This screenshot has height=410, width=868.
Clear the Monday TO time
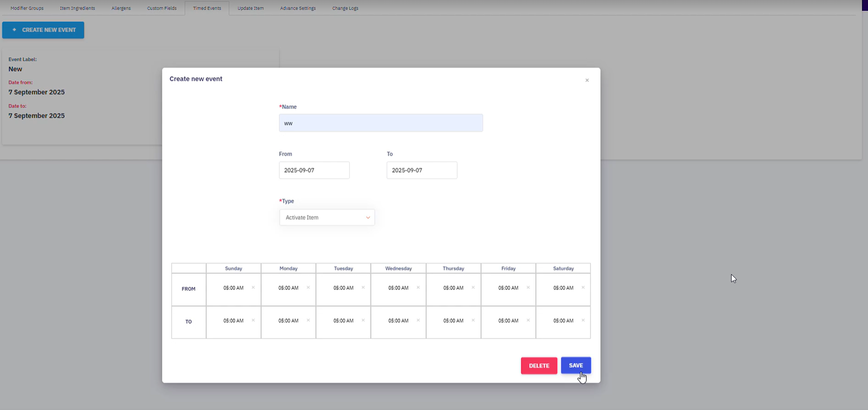tap(308, 320)
